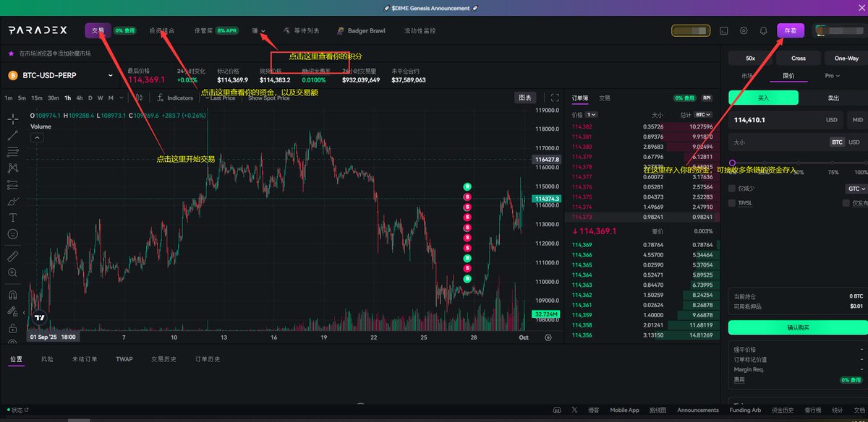Toggle the magnet snap mode
Image resolution: width=868 pixels, height=422 pixels.
pyautogui.click(x=12, y=295)
